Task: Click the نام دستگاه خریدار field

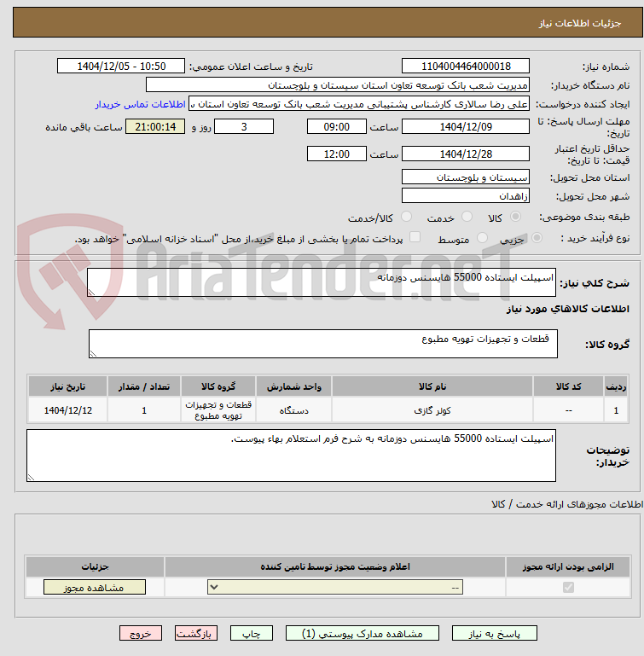Action: 337,85
